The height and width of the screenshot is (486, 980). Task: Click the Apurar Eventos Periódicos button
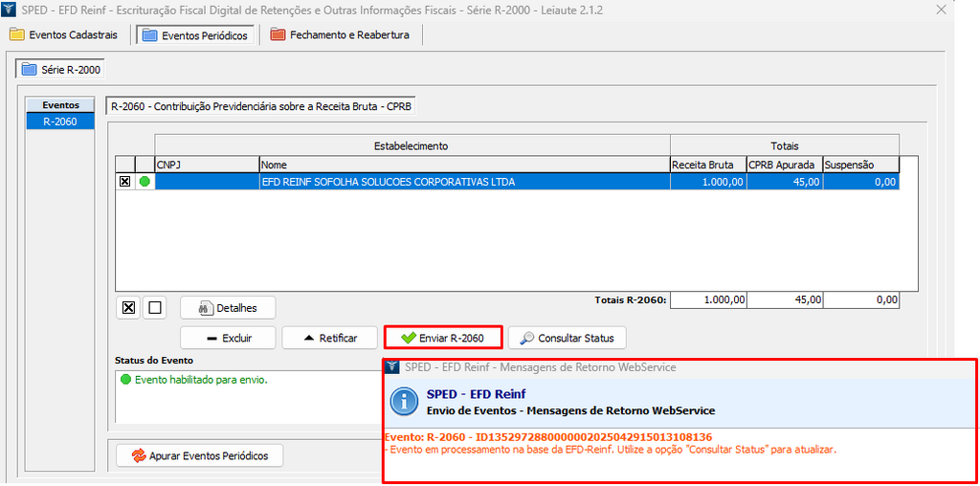coord(199,455)
